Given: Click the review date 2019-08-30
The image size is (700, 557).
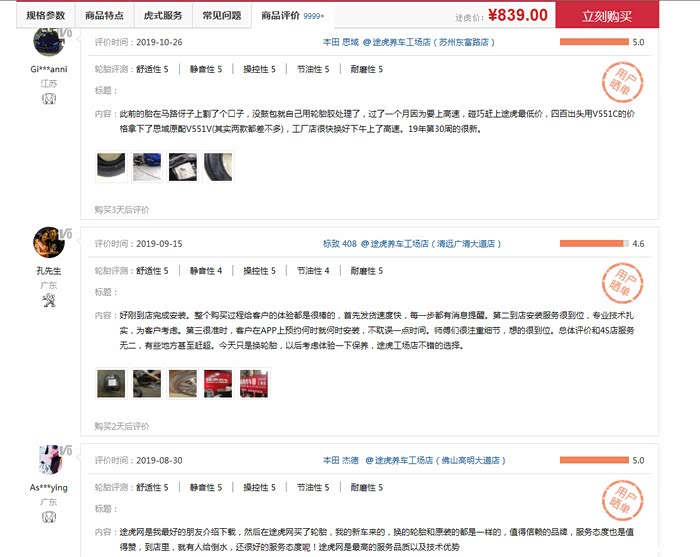Looking at the screenshot, I should pyautogui.click(x=159, y=460).
